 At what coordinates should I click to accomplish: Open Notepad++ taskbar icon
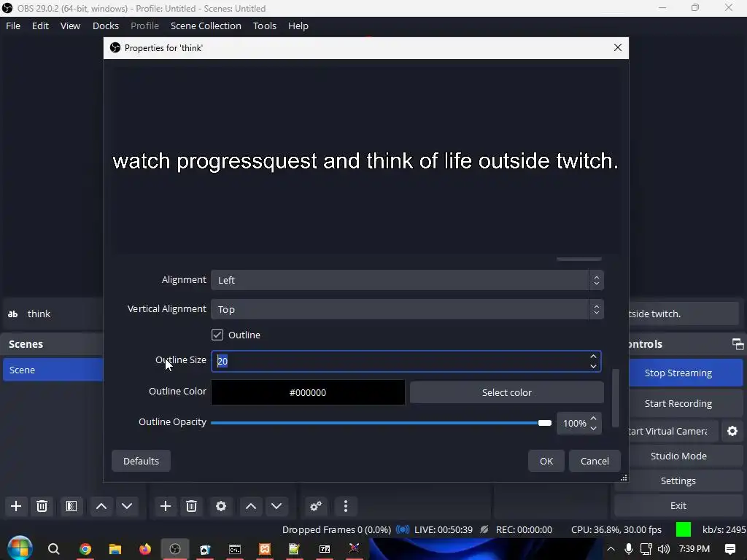coord(294,549)
